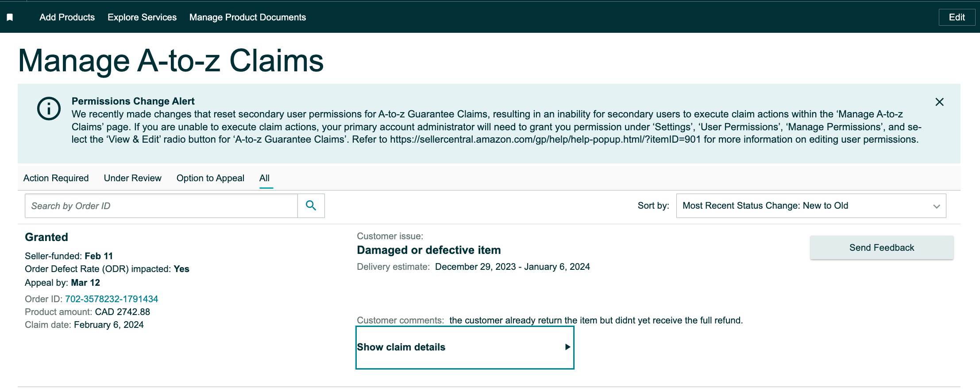Click the bookmark icon in top bar

[x=10, y=17]
